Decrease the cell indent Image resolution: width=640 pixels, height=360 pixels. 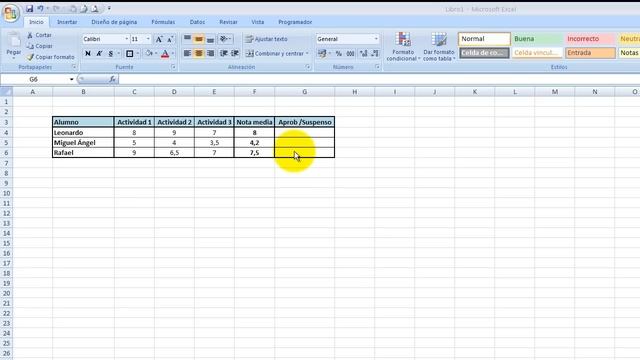[x=224, y=53]
